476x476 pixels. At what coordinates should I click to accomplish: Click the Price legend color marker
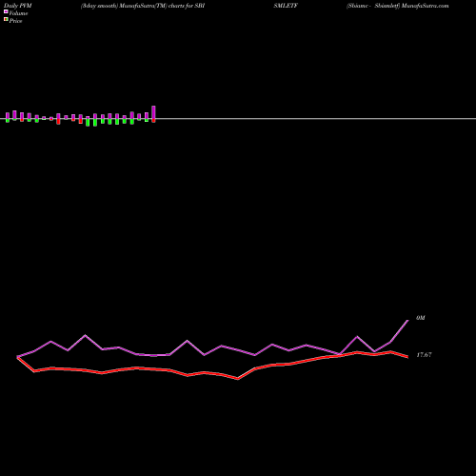pyautogui.click(x=6, y=19)
